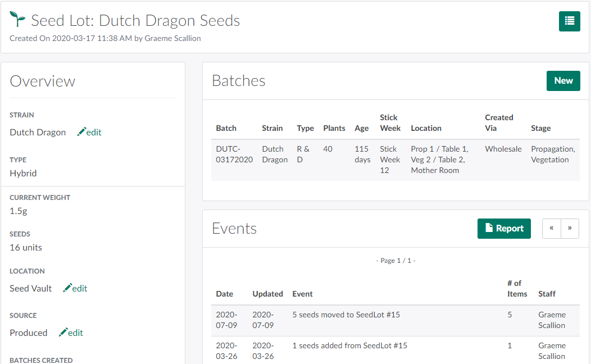
Task: Generate the events Report
Action: [504, 229]
